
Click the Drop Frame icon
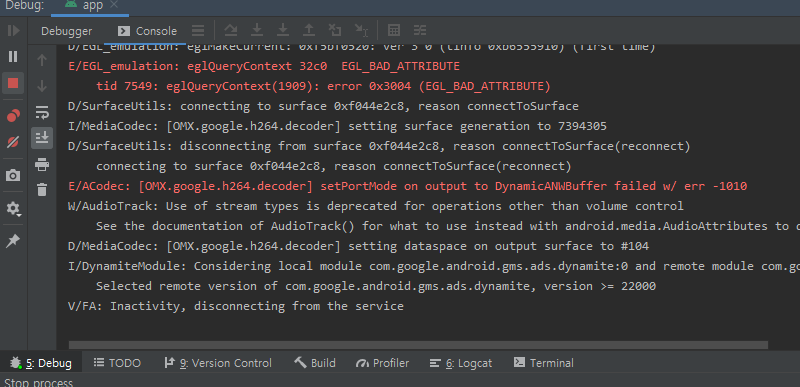tap(335, 31)
